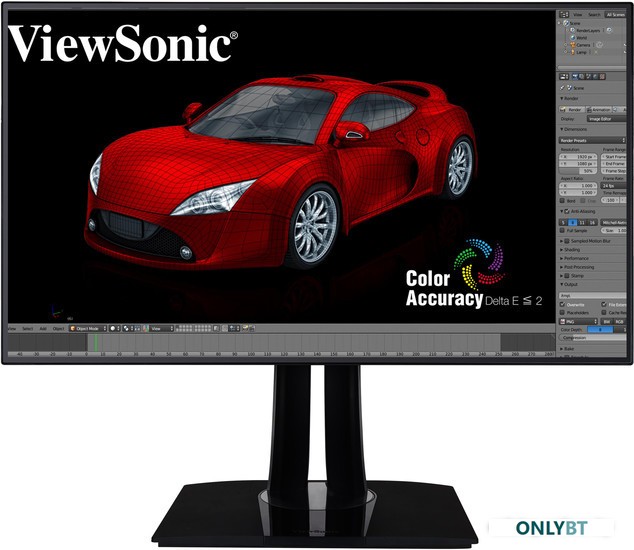This screenshot has height=550, width=634.
Task: Collapse the Dimensions panel
Action: point(562,129)
